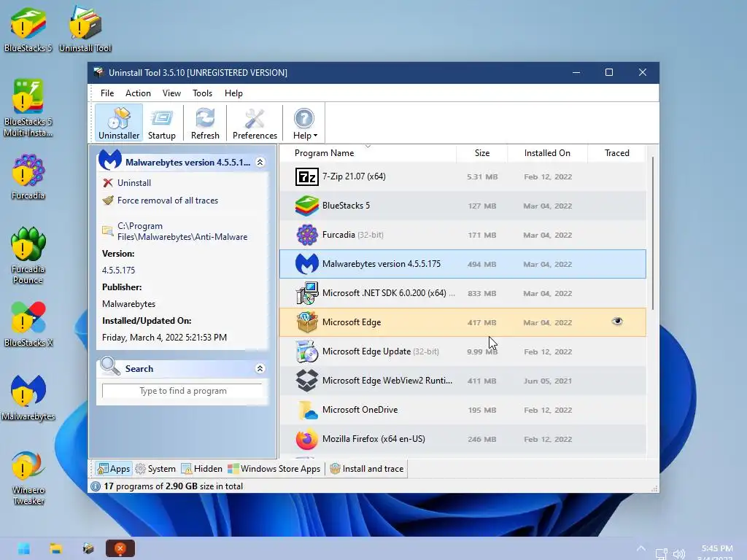This screenshot has height=560, width=747.
Task: Choose Force removal of all traces
Action: (167, 201)
